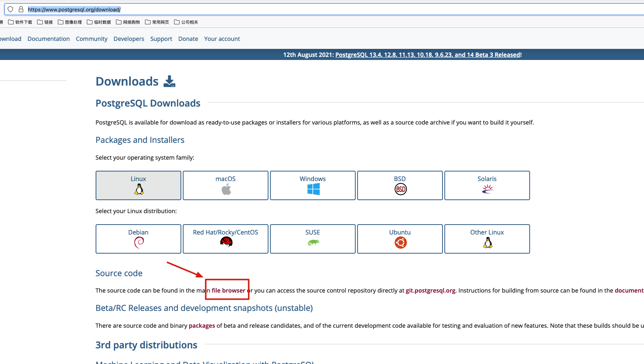
Task: Open the 网络购物 bookmark folder
Action: pos(128,22)
